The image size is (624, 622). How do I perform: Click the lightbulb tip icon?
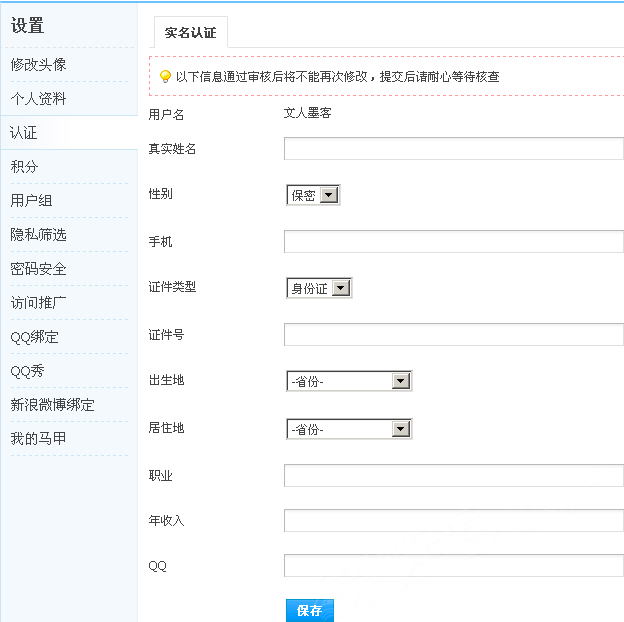click(x=165, y=77)
